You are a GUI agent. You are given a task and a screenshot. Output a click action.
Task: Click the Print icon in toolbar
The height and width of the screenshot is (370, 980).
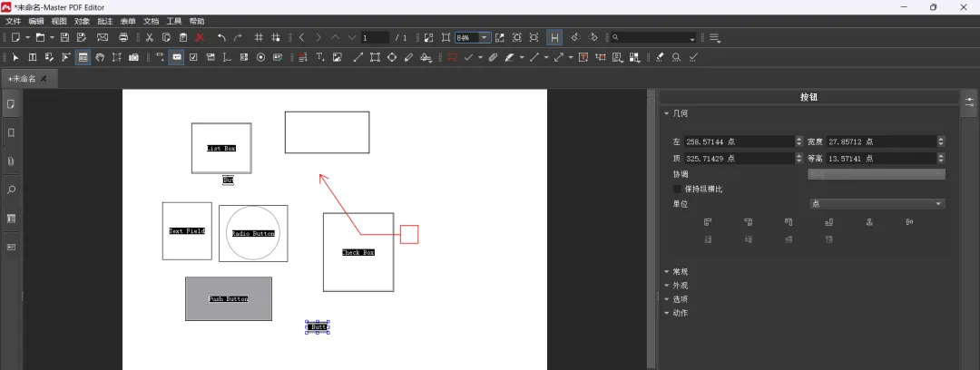[122, 37]
